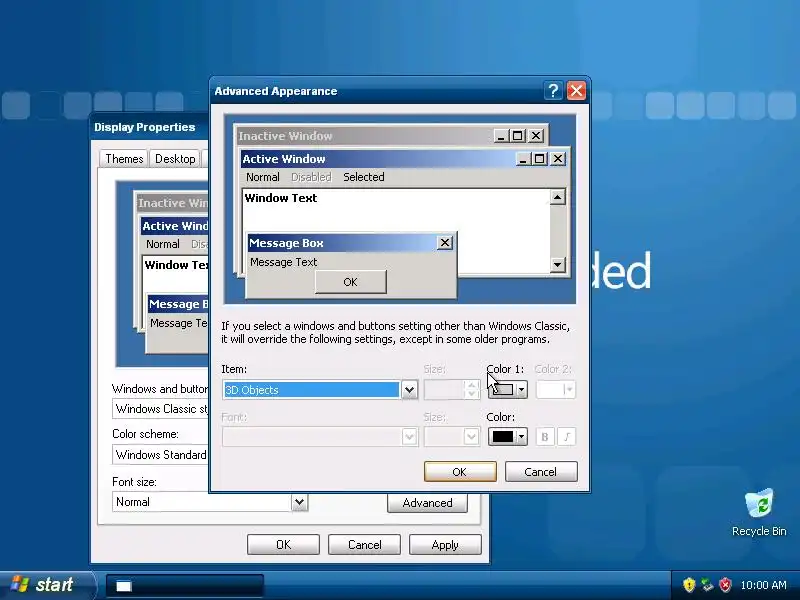Click the help question mark in Advanced Appearance
Screen dimensions: 800x600
pos(554,91)
